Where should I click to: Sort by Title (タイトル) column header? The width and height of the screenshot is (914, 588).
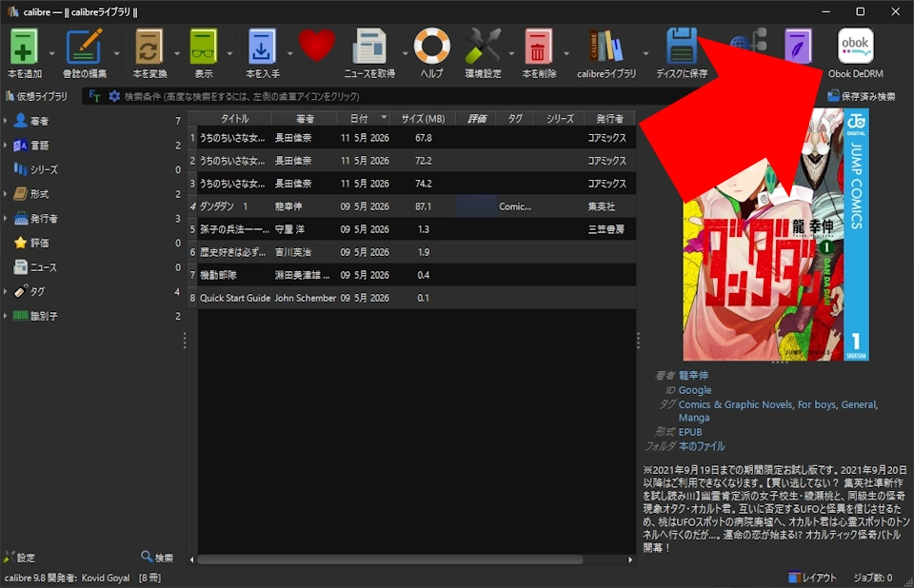click(234, 118)
